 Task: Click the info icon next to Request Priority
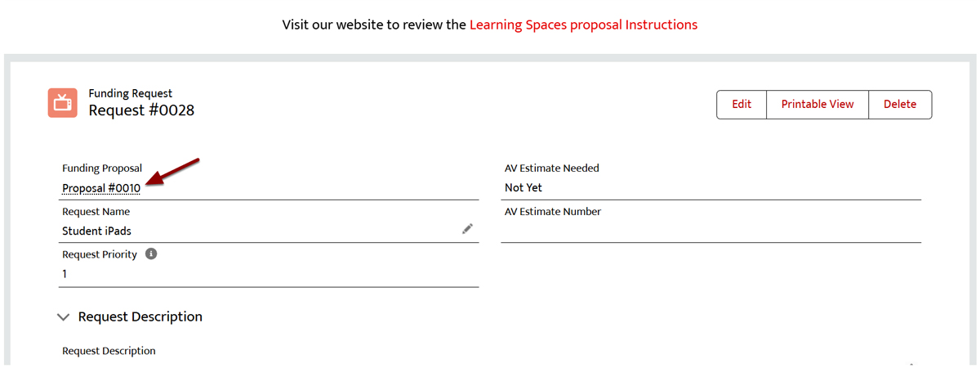coord(151,254)
